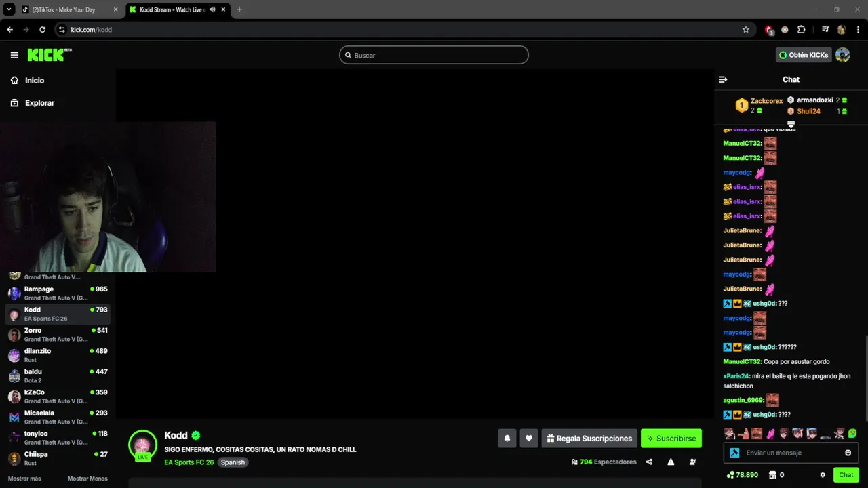The width and height of the screenshot is (868, 488).
Task: Open the chat shop store icon
Action: pos(772,475)
